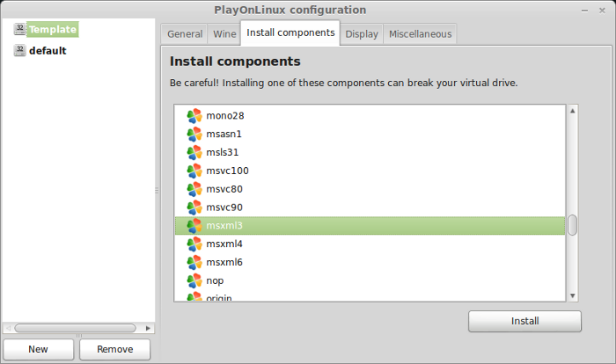Switch to the General tab
Screen dimensions: 616x364
(x=185, y=34)
